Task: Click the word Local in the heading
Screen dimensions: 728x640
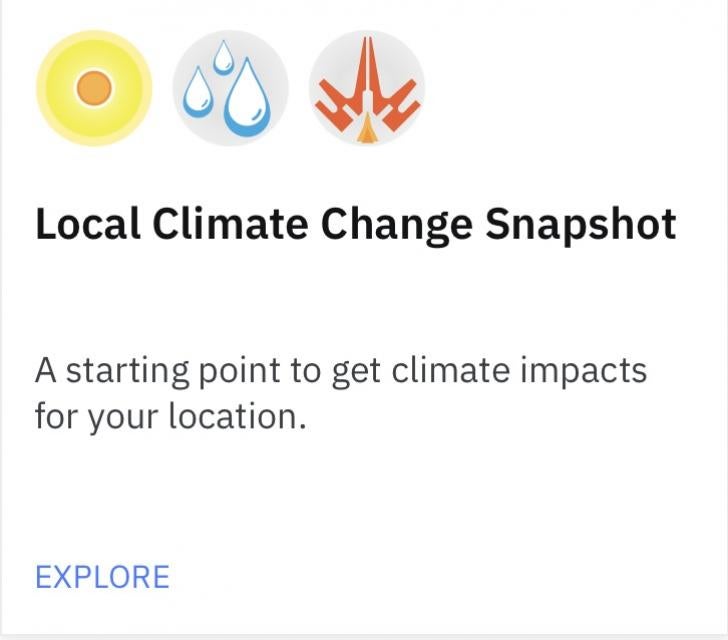Action: [x=88, y=223]
